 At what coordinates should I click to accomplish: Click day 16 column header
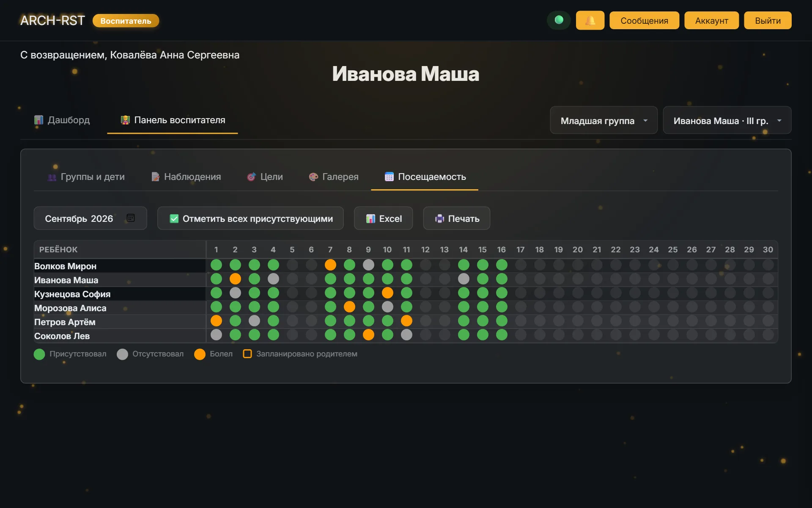502,250
